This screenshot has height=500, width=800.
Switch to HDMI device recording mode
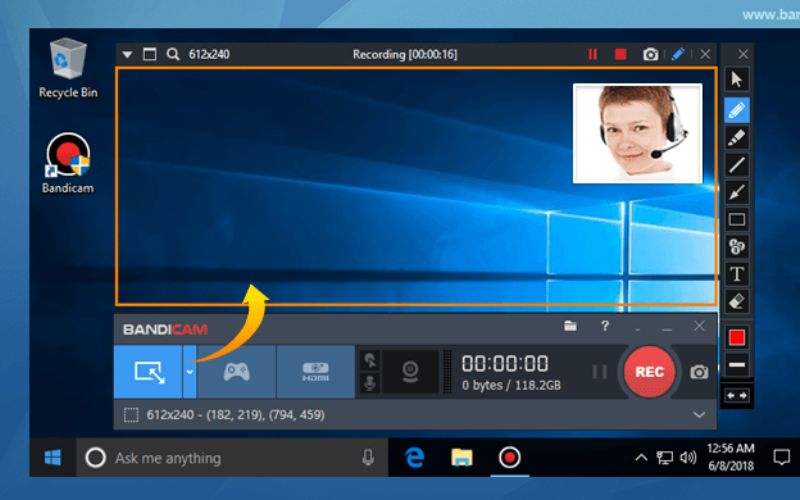tap(316, 372)
